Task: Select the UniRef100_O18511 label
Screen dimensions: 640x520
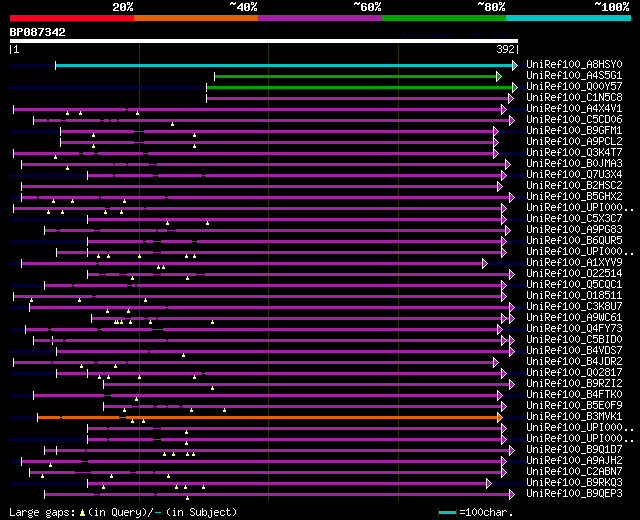Action: (574, 296)
